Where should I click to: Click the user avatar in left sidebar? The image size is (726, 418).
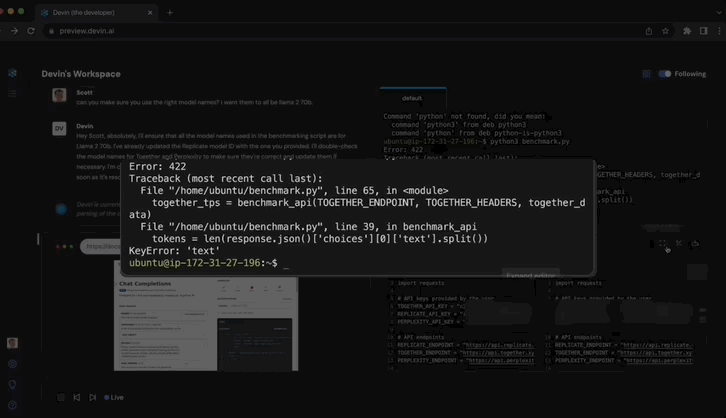coord(12,343)
